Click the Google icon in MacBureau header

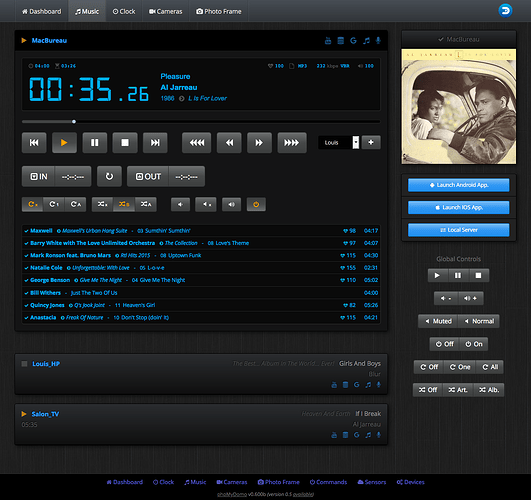click(x=353, y=41)
